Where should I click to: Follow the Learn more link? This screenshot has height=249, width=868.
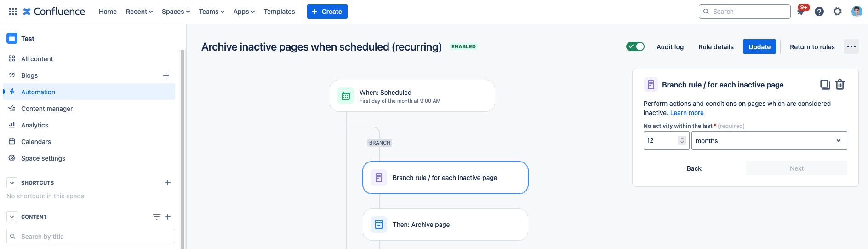(687, 113)
